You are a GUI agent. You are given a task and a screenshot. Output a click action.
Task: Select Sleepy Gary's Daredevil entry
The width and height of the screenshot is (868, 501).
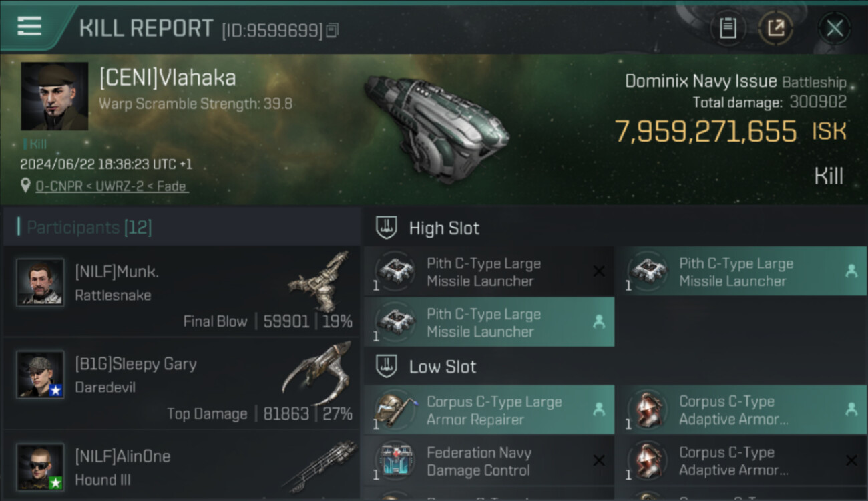click(180, 383)
